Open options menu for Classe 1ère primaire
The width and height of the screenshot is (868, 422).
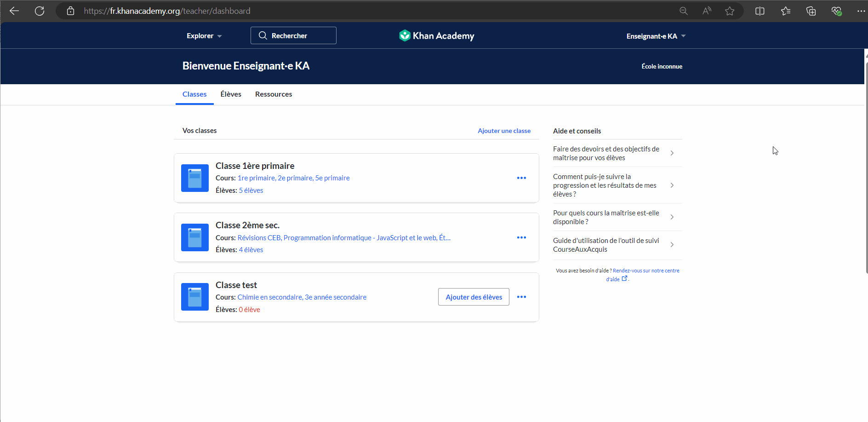(x=521, y=178)
